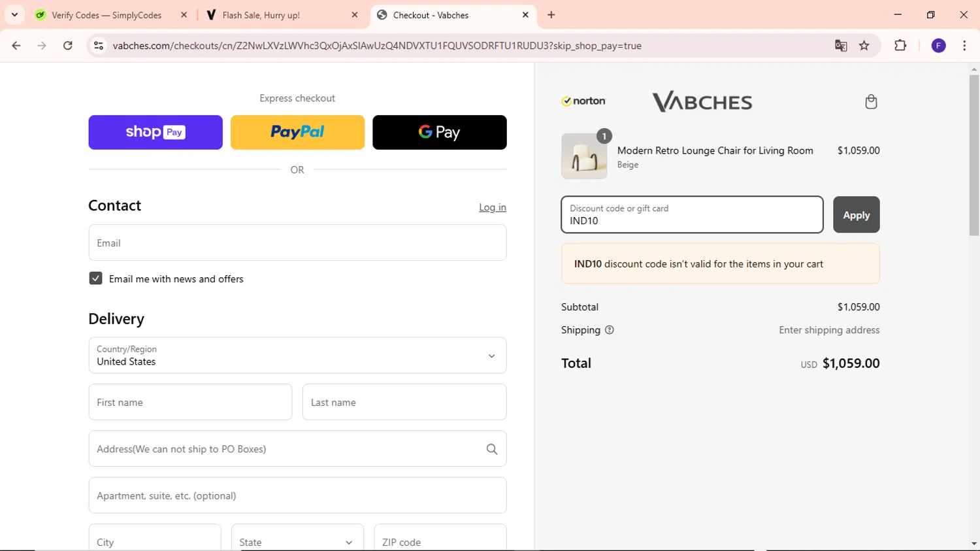Image resolution: width=980 pixels, height=551 pixels.
Task: Click the Address input field
Action: pyautogui.click(x=297, y=449)
